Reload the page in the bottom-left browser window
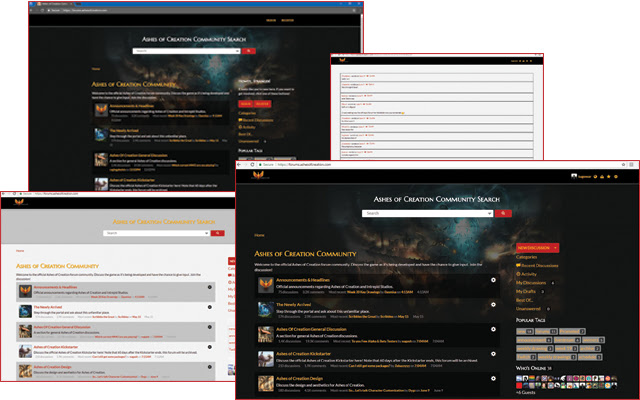 (x=14, y=194)
